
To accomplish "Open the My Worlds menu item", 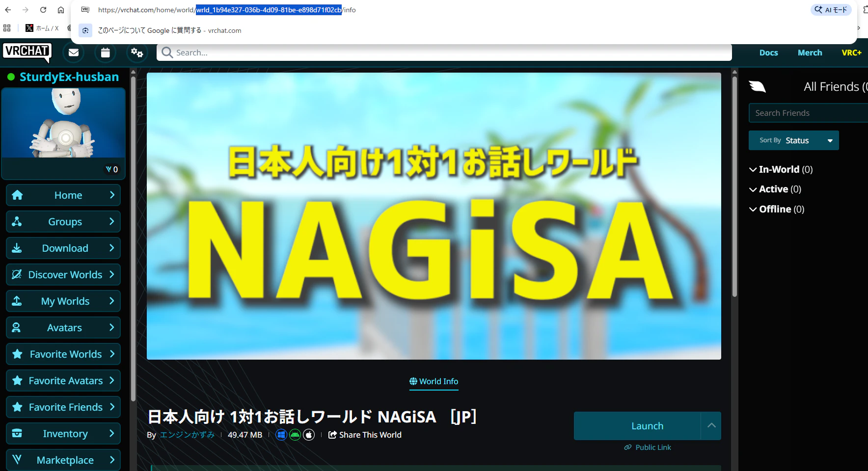I will coord(63,301).
